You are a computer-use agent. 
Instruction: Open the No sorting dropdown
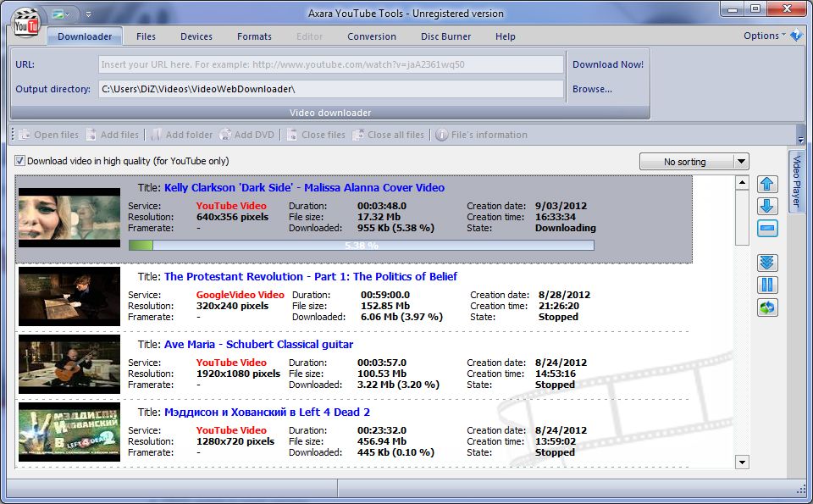(x=694, y=162)
